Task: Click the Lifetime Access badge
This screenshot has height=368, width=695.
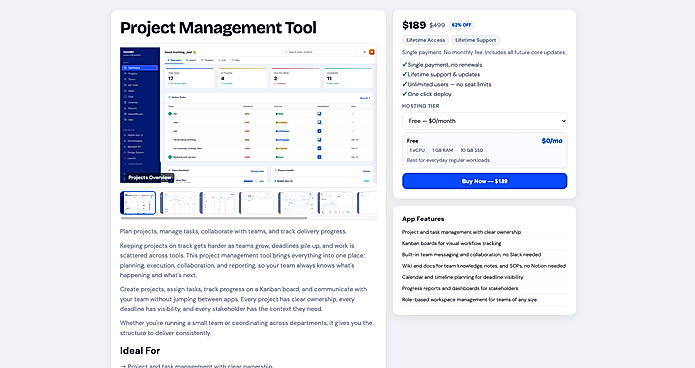Action: click(426, 40)
